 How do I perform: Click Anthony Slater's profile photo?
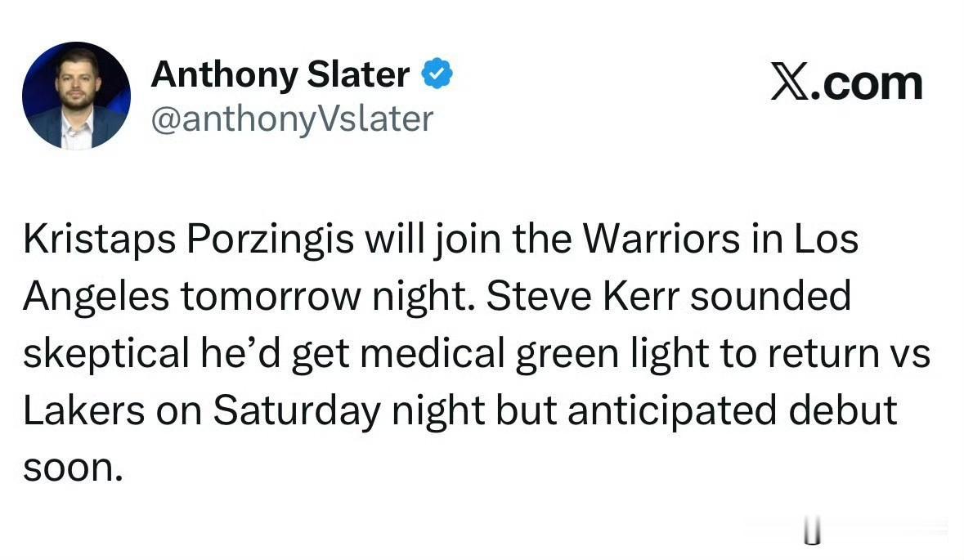[x=76, y=96]
